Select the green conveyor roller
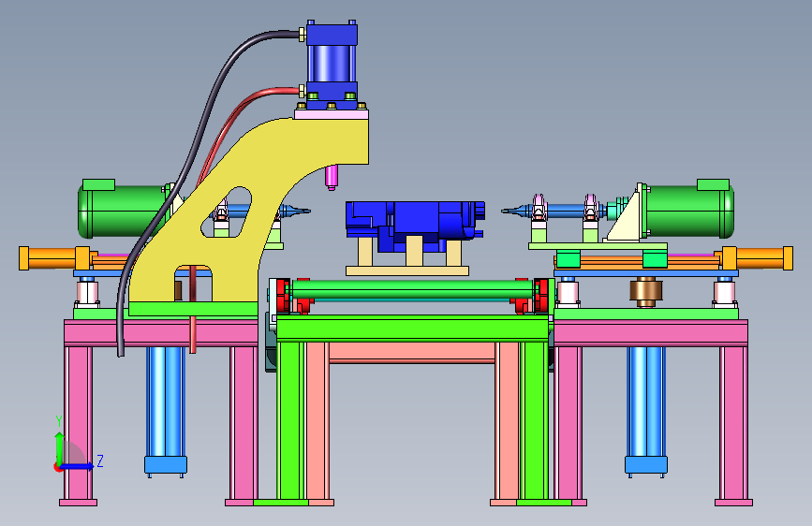This screenshot has width=812, height=526. (x=412, y=290)
